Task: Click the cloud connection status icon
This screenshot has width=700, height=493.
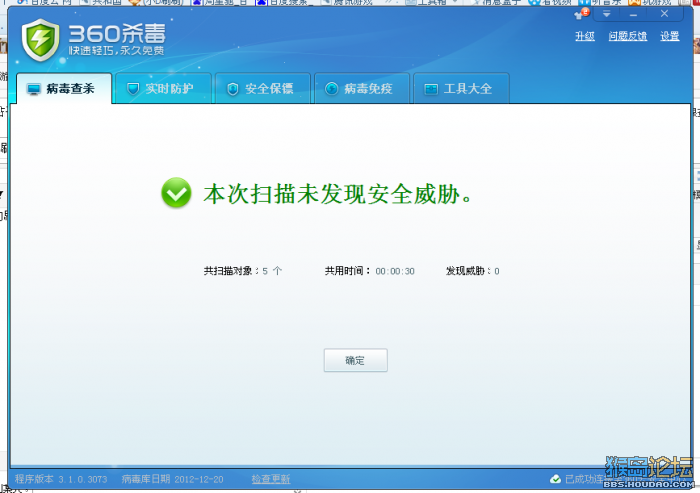Action: pos(555,480)
